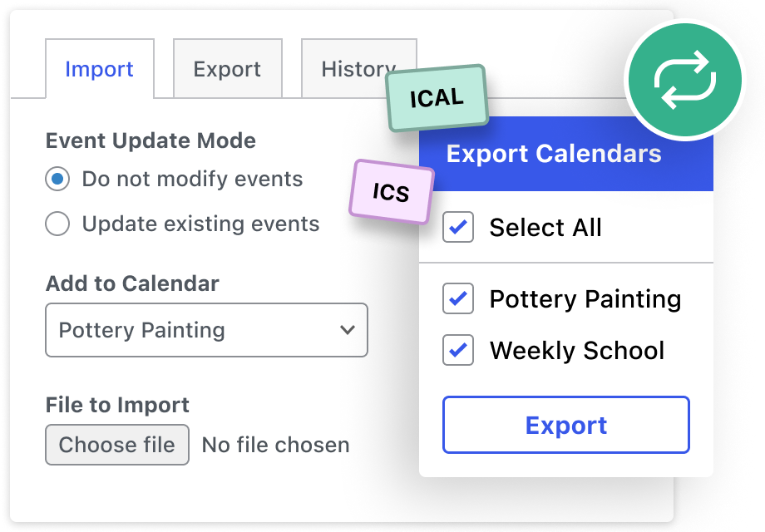Click the 'No file chosen' text

(x=275, y=445)
